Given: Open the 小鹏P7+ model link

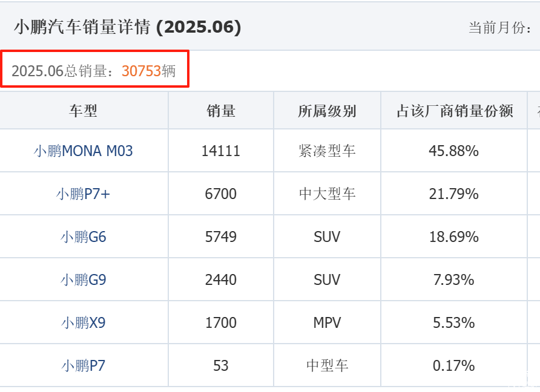Looking at the screenshot, I should (x=83, y=194).
